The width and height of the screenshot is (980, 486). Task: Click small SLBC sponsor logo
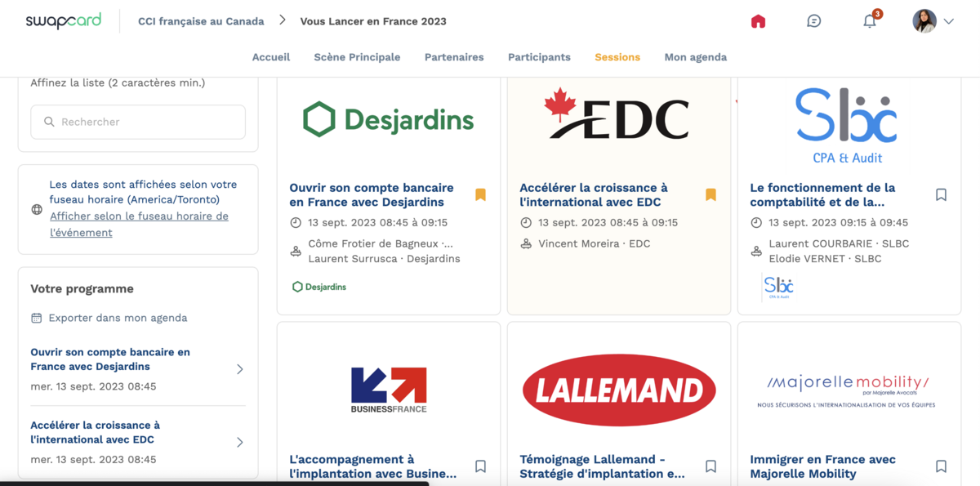[778, 287]
